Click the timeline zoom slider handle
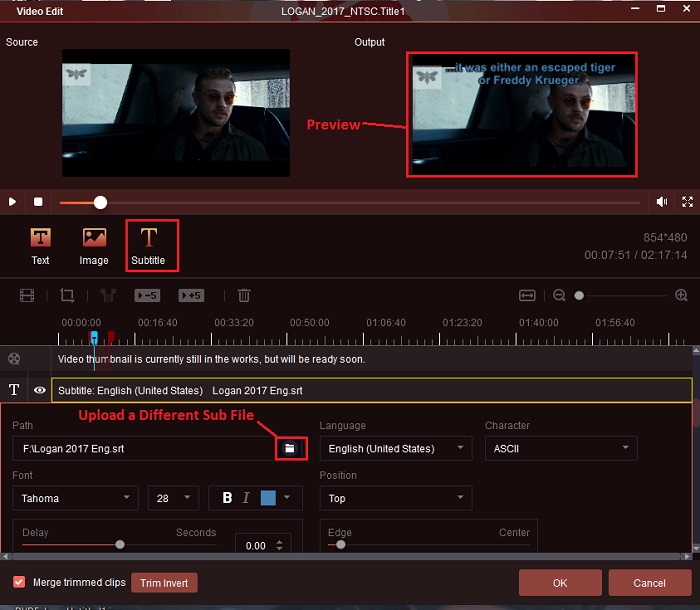 [x=579, y=296]
